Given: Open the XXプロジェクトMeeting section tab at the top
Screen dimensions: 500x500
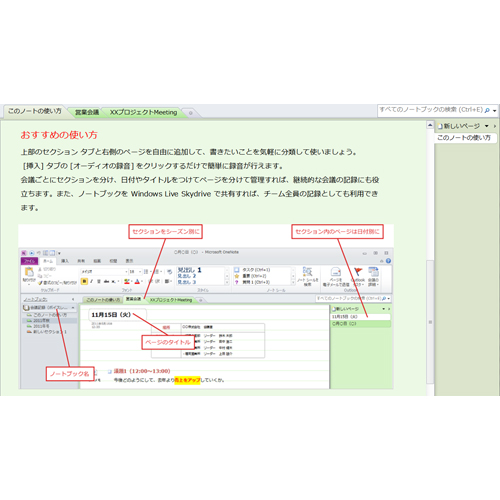Looking at the screenshot, I should (x=143, y=112).
